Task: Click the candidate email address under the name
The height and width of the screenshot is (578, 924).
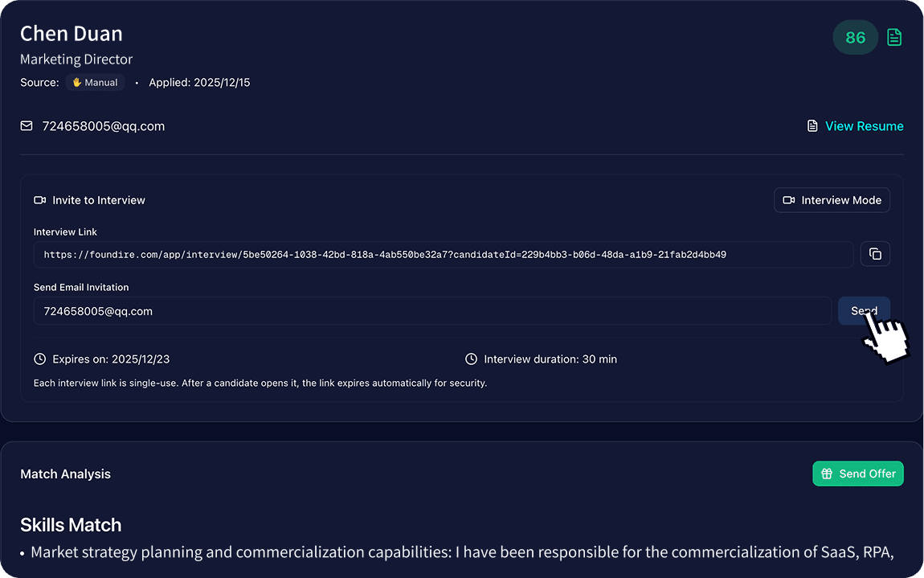Action: 104,126
